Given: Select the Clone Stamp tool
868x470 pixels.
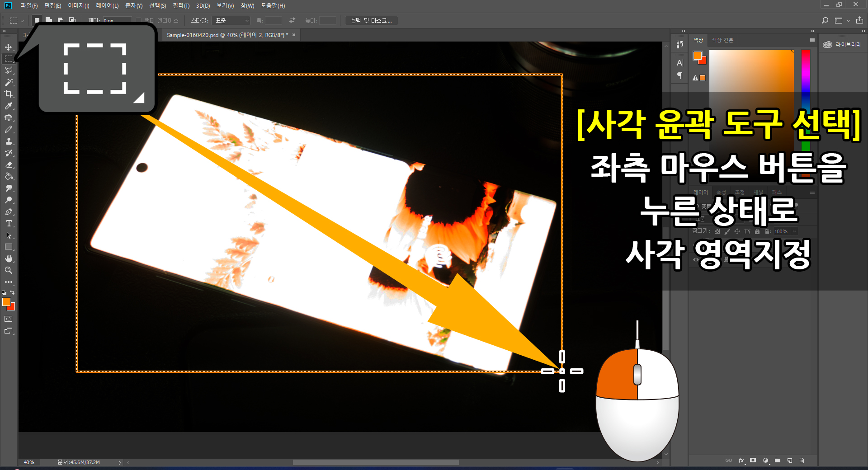Looking at the screenshot, I should coord(9,141).
